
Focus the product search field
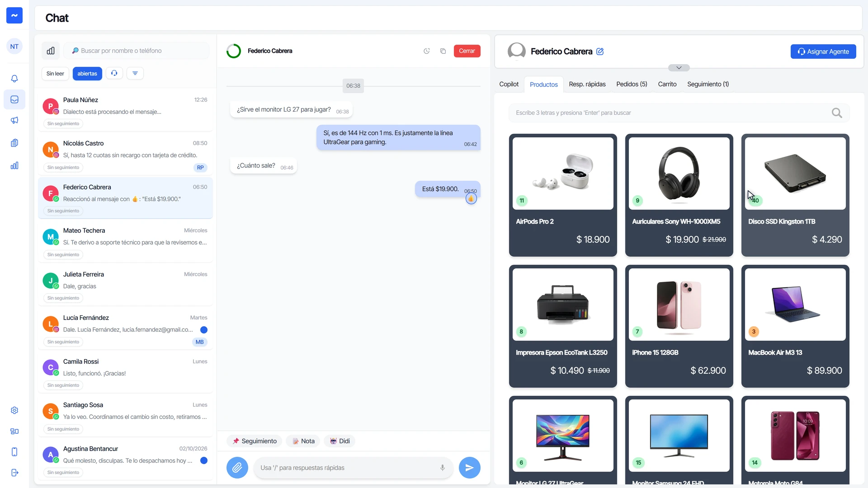[679, 113]
